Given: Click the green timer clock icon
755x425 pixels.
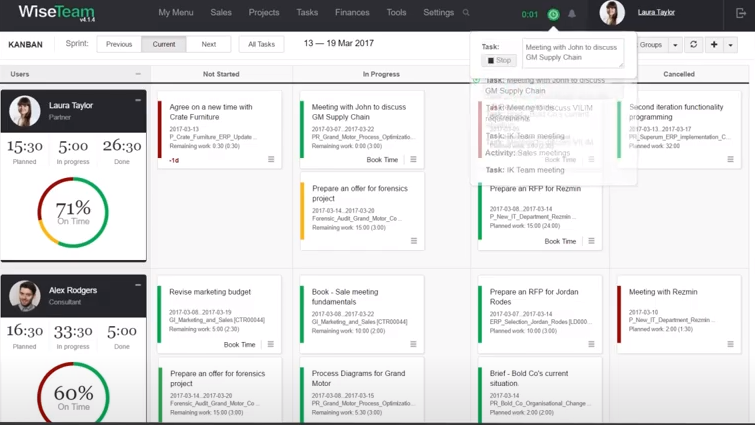Looking at the screenshot, I should coord(553,14).
